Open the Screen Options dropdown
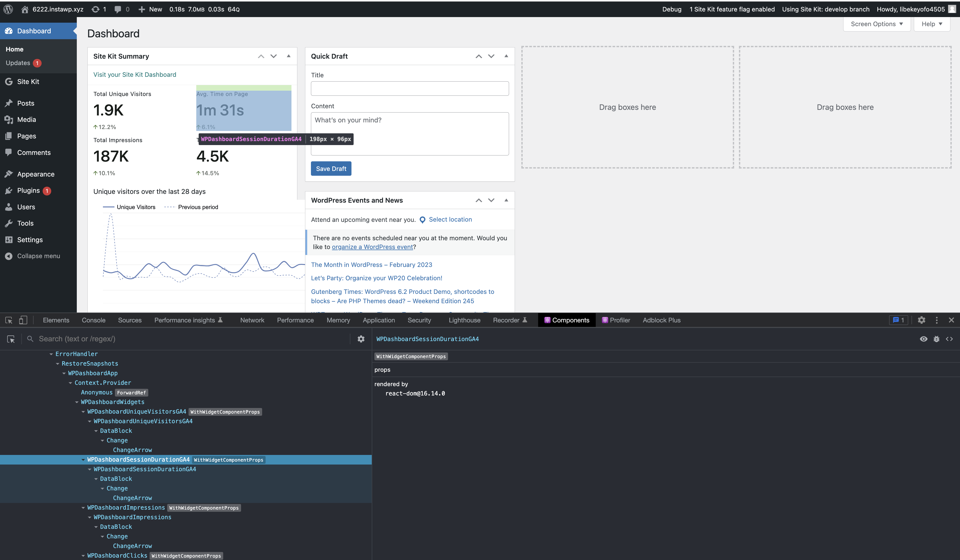Viewport: 960px width, 560px height. click(877, 24)
